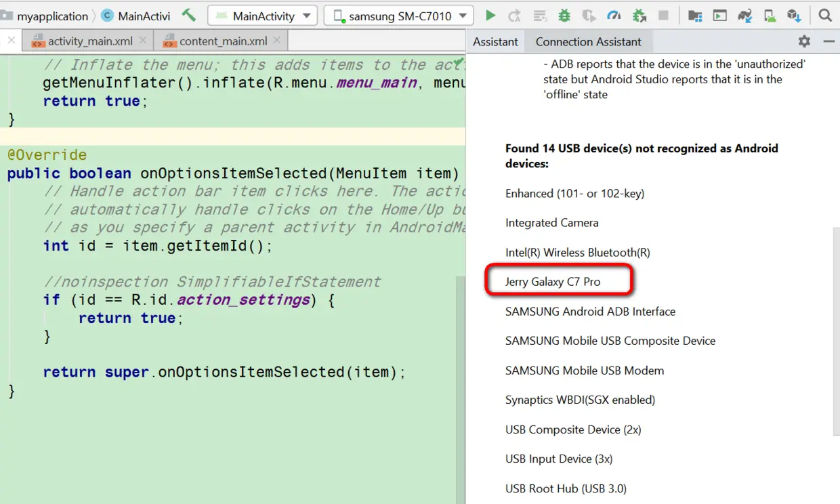Click USB Composite Device (2x) entry
Viewport: 840px width, 504px height.
[573, 429]
